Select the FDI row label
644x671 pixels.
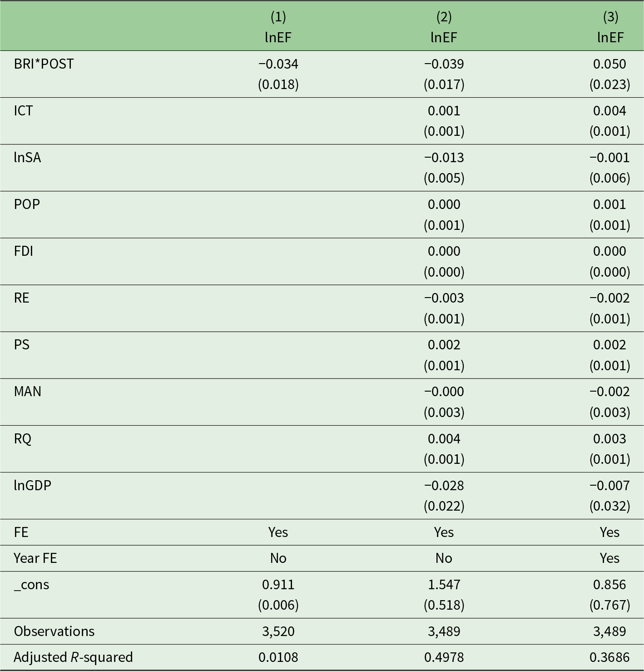point(23,251)
